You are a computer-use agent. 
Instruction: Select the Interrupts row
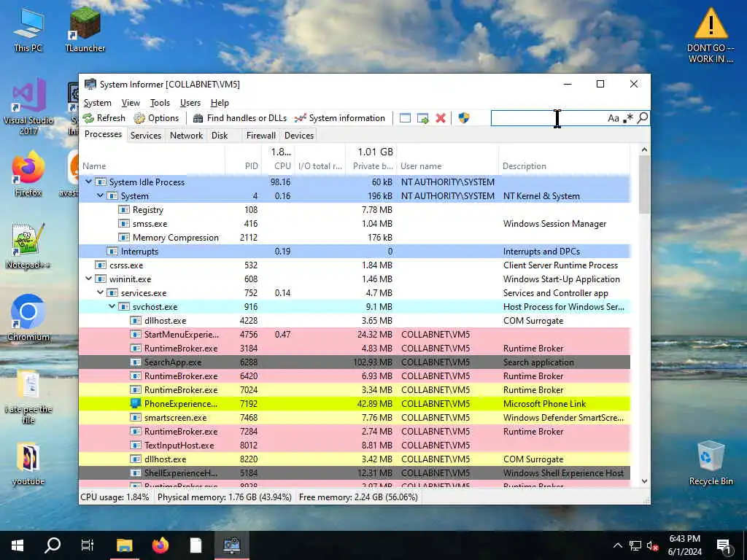pos(355,252)
